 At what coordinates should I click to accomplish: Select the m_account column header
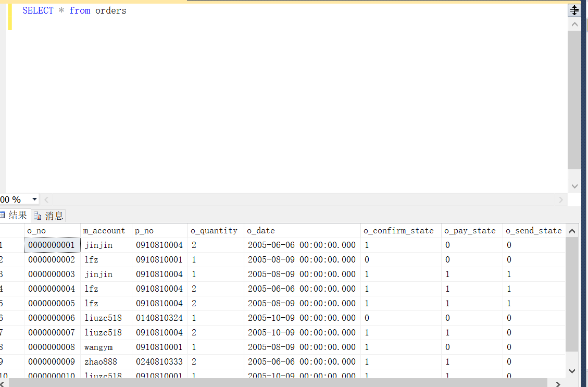(106, 231)
